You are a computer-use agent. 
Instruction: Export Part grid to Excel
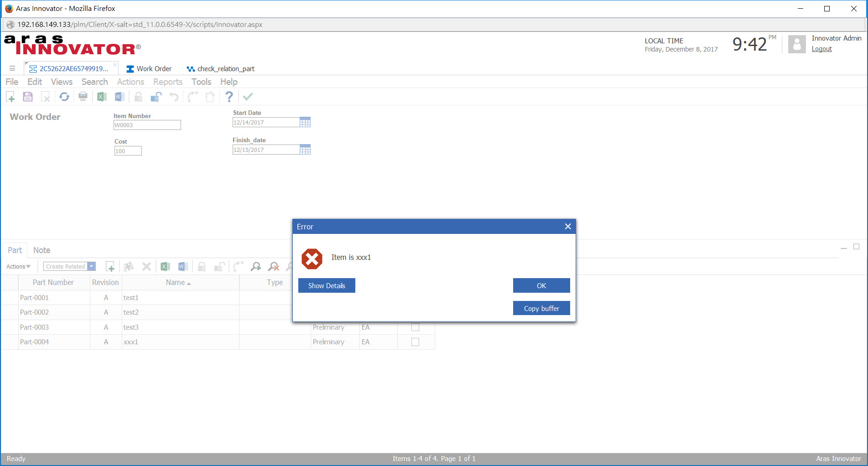165,267
